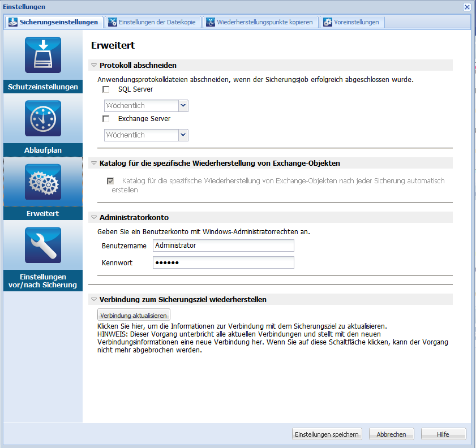476x448 pixels.
Task: Enable the SQL Server checkbox
Action: click(106, 89)
